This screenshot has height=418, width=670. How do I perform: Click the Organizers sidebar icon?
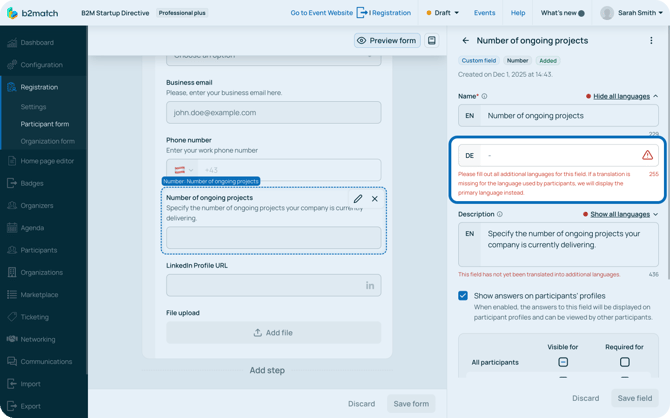[x=12, y=205]
